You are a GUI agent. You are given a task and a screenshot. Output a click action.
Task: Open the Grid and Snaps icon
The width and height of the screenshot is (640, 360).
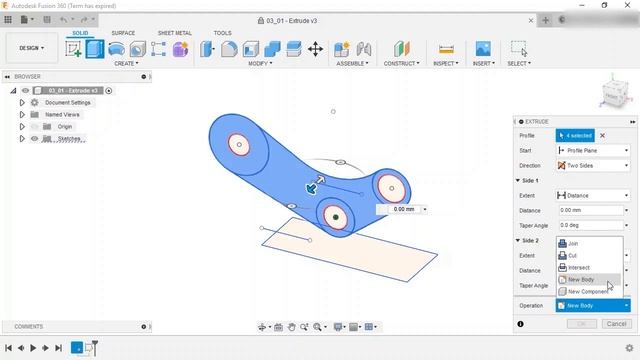pyautogui.click(x=355, y=327)
